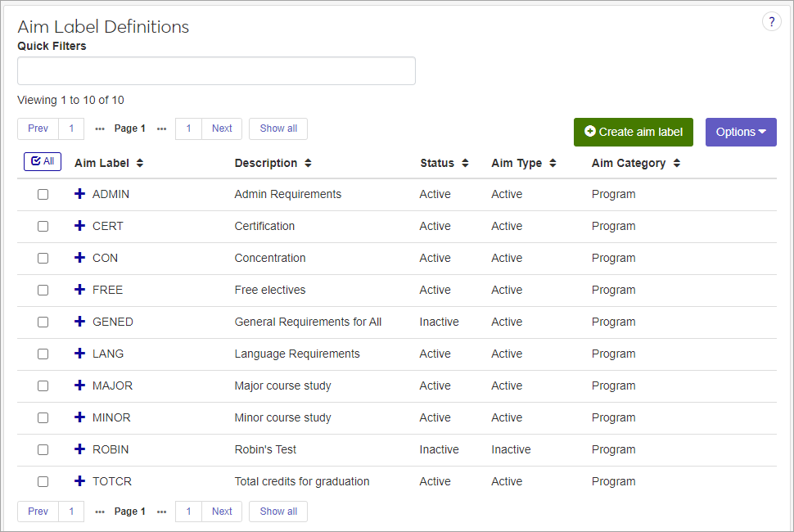This screenshot has height=532, width=794.
Task: Expand the ADMIN row plus icon
Action: tap(79, 194)
